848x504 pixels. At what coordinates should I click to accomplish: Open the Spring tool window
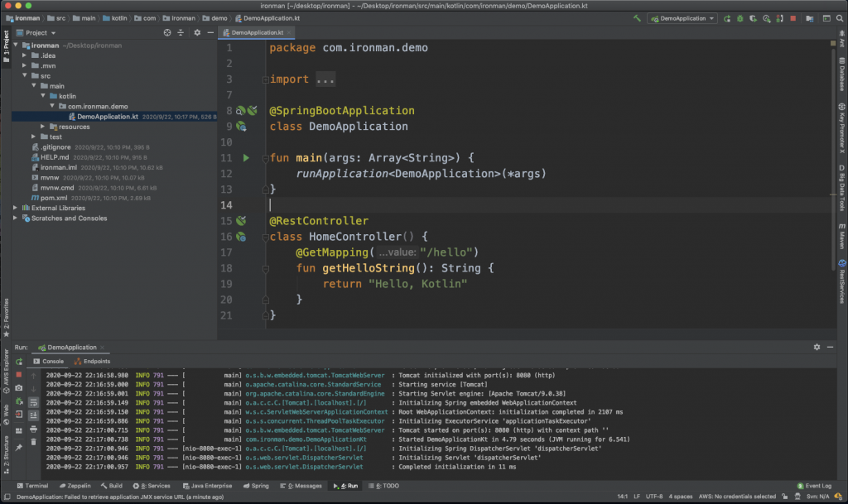256,486
